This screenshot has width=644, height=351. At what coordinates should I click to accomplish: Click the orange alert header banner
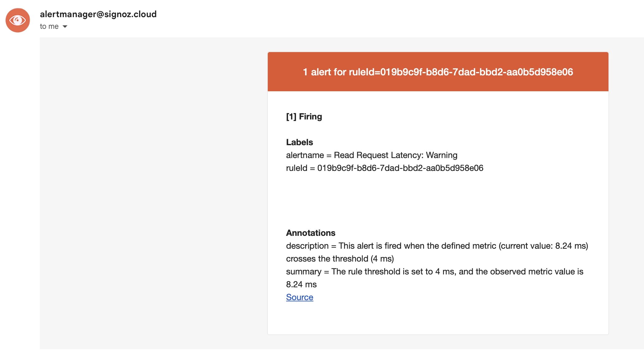click(438, 83)
